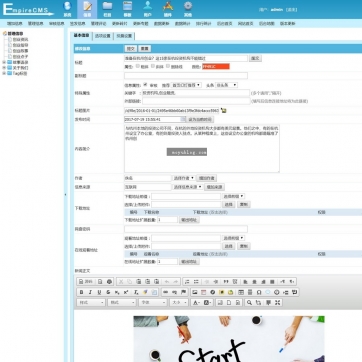
Task: Open 版本更新 in the submenu bar
Action: pyautogui.click(x=287, y=24)
